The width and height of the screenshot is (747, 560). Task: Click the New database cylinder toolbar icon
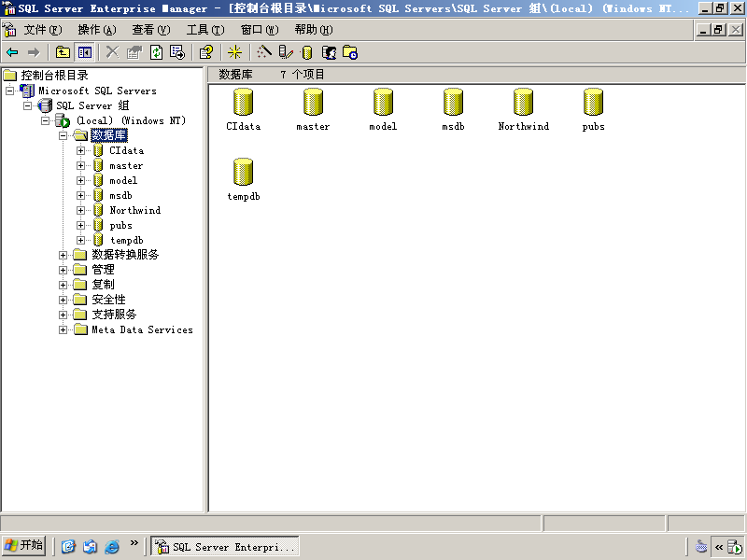point(307,52)
